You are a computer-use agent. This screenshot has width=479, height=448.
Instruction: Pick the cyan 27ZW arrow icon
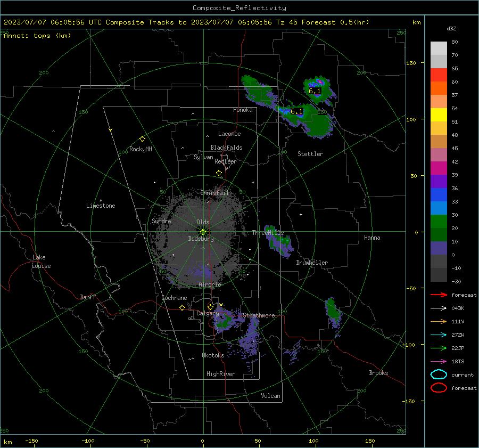(x=439, y=335)
